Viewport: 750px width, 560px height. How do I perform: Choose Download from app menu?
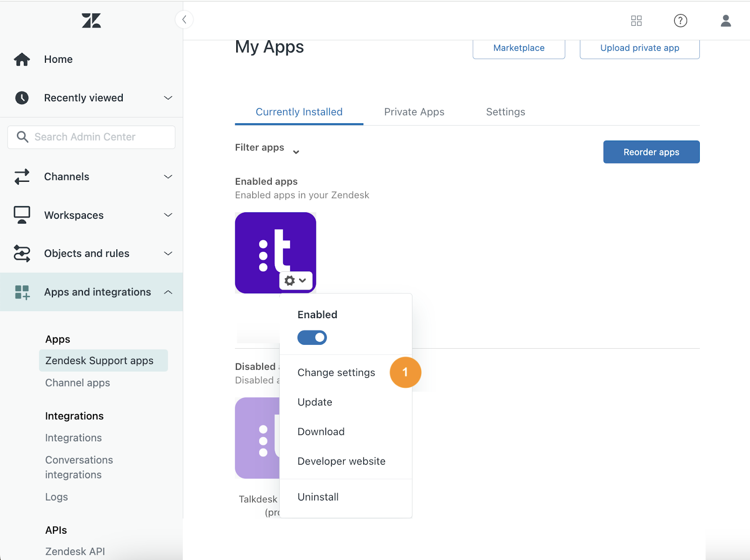[321, 432]
